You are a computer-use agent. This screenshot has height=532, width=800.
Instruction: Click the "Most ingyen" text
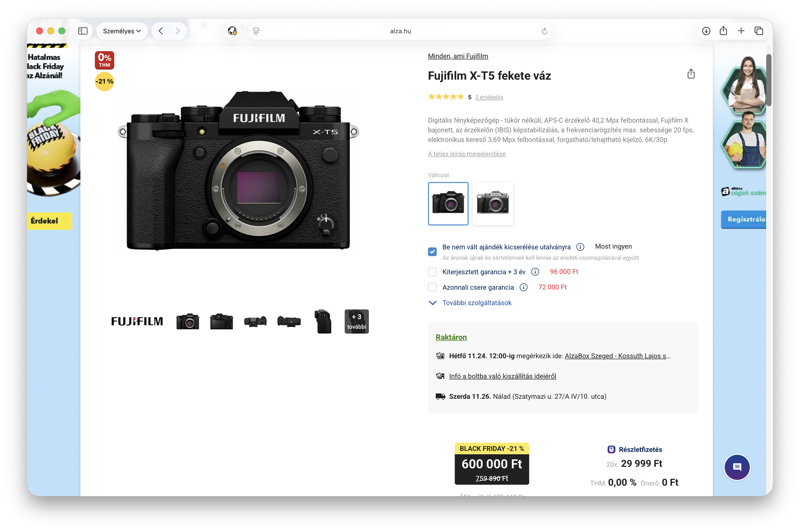tap(613, 247)
